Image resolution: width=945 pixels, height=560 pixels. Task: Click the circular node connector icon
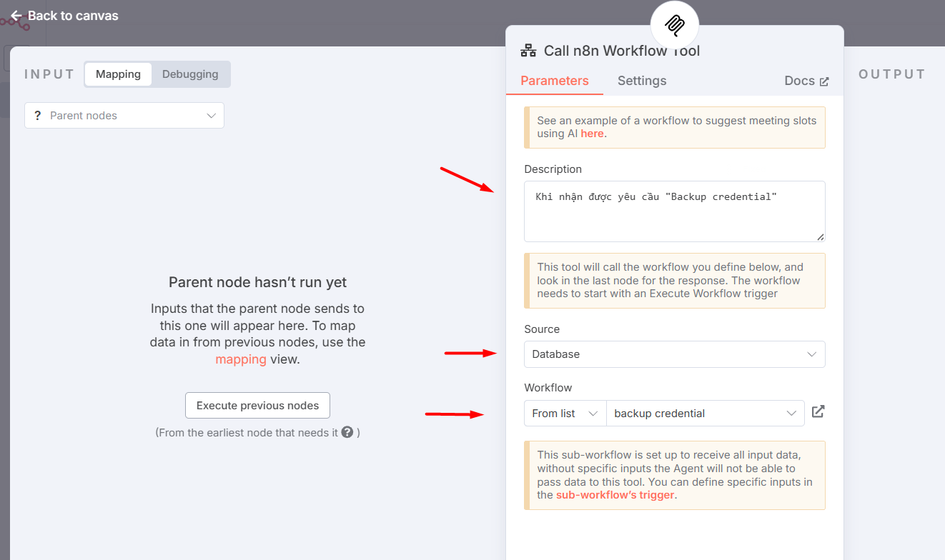pos(674,25)
